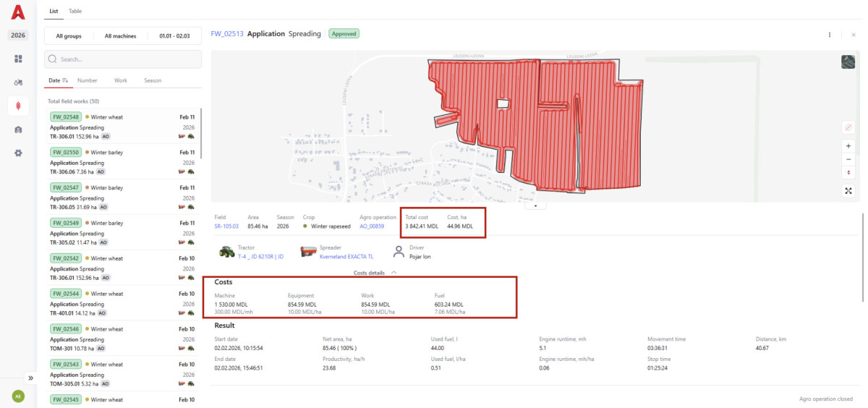This screenshot has width=868, height=408.
Task: Open the field works wheat icon
Action: (x=18, y=106)
